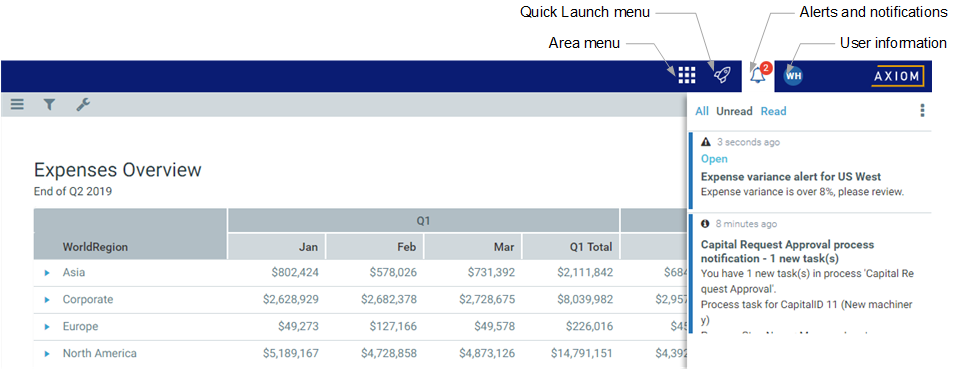Switch to the Read notifications tab
This screenshot has width=956, height=370.
(x=773, y=111)
